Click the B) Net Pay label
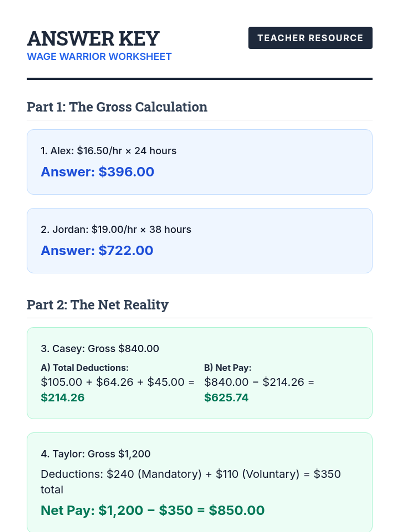The height and width of the screenshot is (532, 399). point(227,368)
